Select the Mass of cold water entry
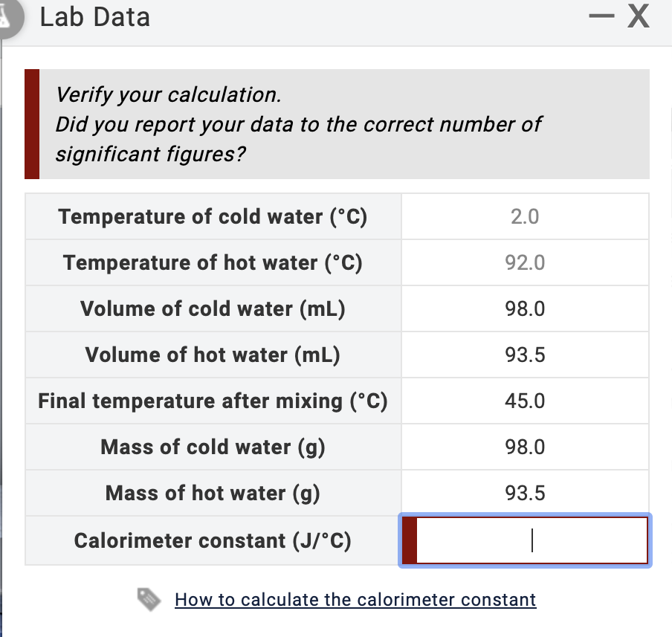 pyautogui.click(x=525, y=447)
